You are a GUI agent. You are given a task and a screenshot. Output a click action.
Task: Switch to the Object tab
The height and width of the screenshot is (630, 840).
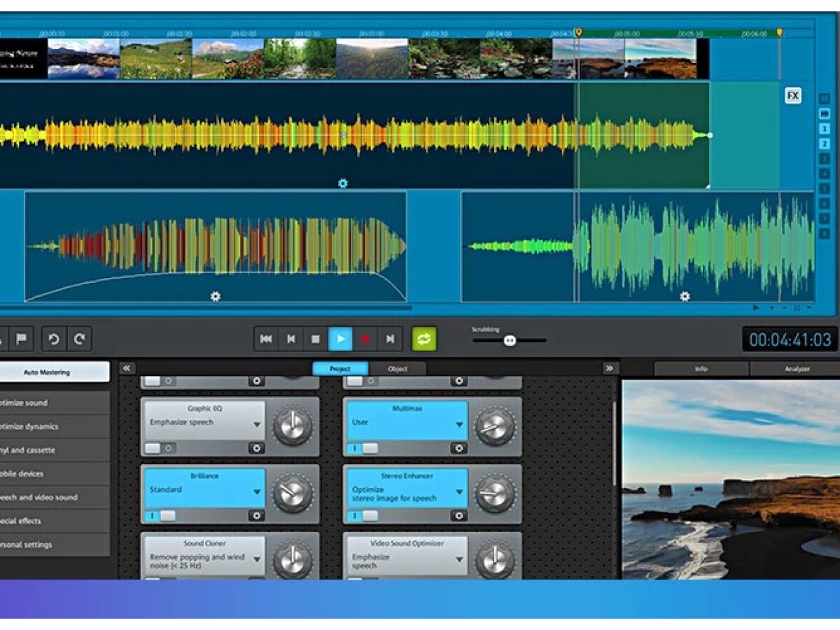click(x=398, y=369)
